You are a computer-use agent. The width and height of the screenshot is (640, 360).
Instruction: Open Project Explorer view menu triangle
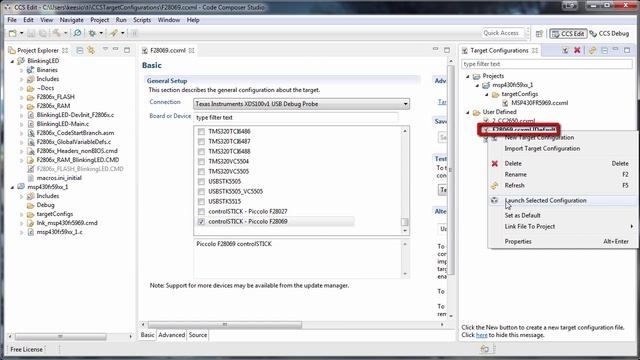(105, 49)
